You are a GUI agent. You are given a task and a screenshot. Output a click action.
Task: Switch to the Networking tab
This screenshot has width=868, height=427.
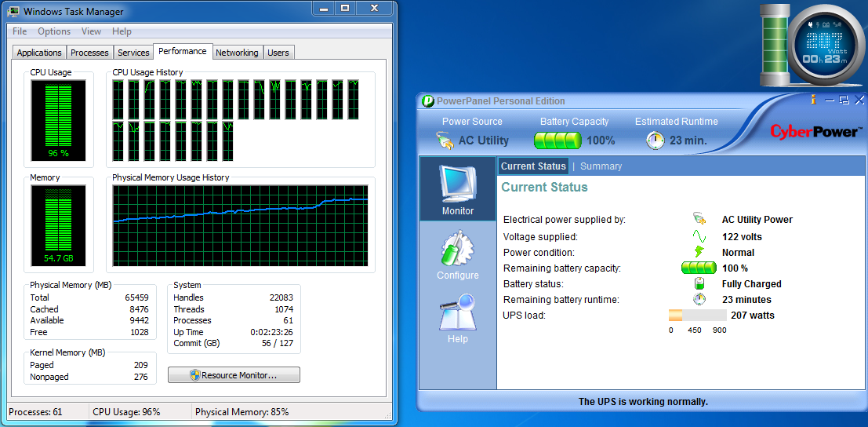[237, 53]
